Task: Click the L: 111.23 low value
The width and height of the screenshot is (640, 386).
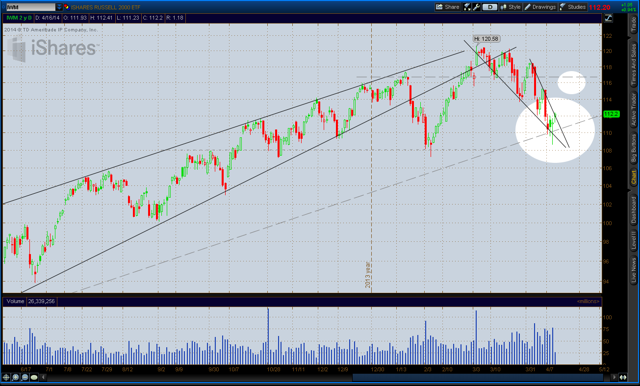Action: [x=127, y=18]
